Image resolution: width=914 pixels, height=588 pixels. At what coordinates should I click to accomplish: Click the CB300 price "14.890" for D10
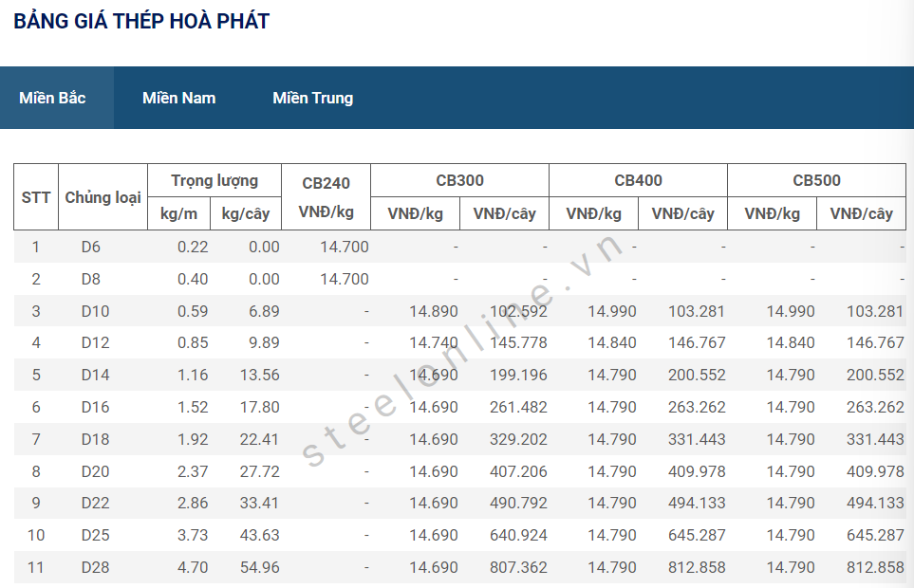tap(434, 311)
